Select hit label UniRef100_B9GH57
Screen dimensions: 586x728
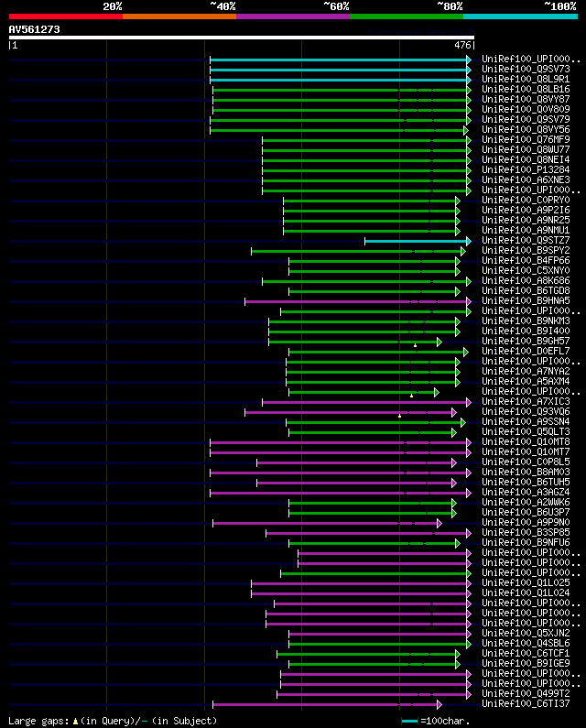[x=526, y=342]
